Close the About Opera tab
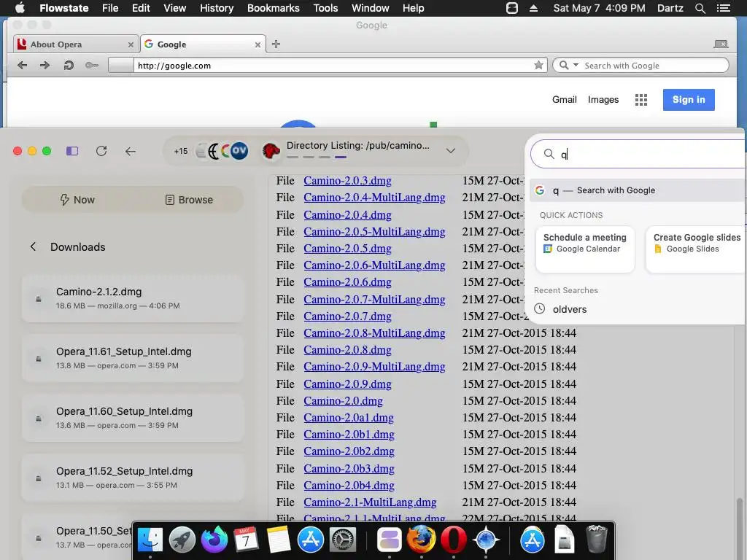Screen dimensions: 747x560 pos(131,44)
